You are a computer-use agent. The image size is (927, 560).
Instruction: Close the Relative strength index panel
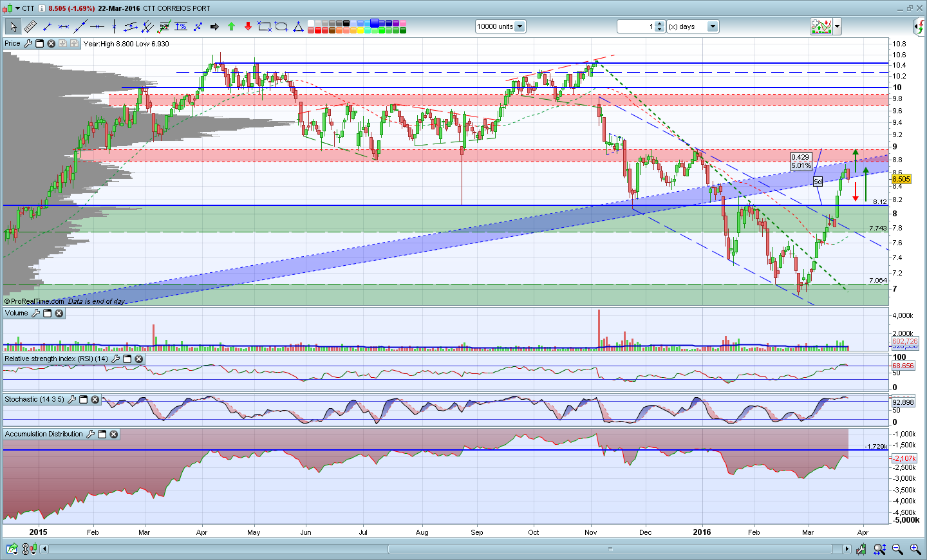(x=138, y=359)
